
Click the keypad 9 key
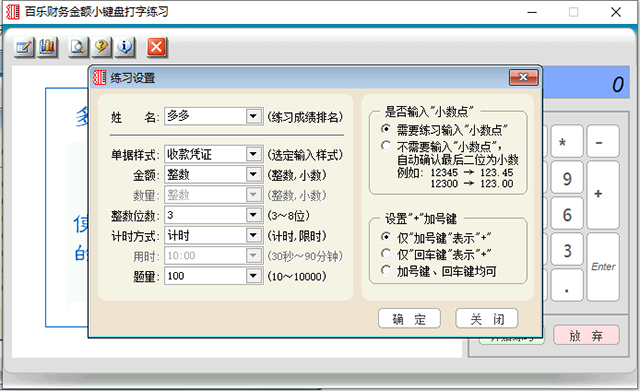[567, 178]
